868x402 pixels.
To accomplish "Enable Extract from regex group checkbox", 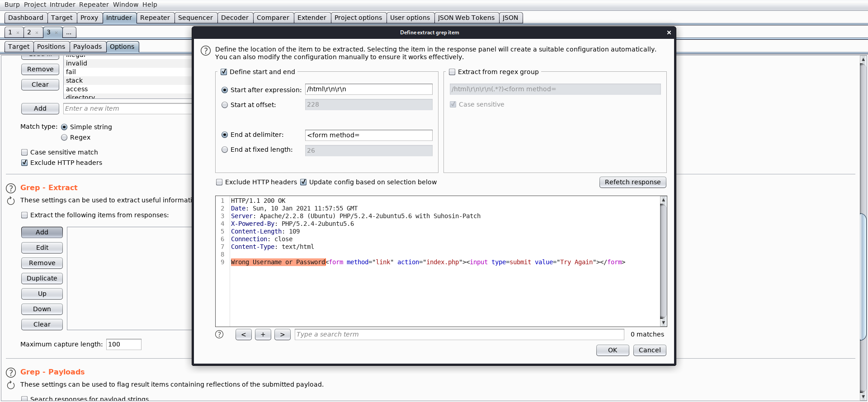I will [452, 72].
